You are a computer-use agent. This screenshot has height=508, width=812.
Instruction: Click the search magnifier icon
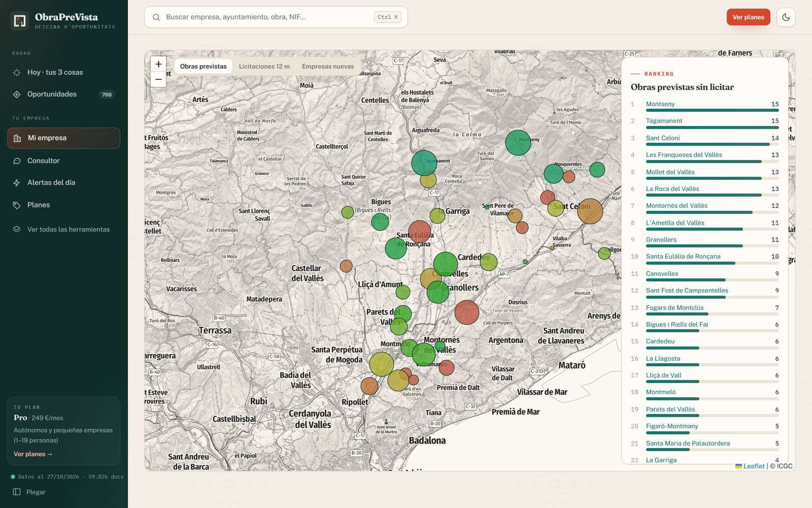(156, 17)
